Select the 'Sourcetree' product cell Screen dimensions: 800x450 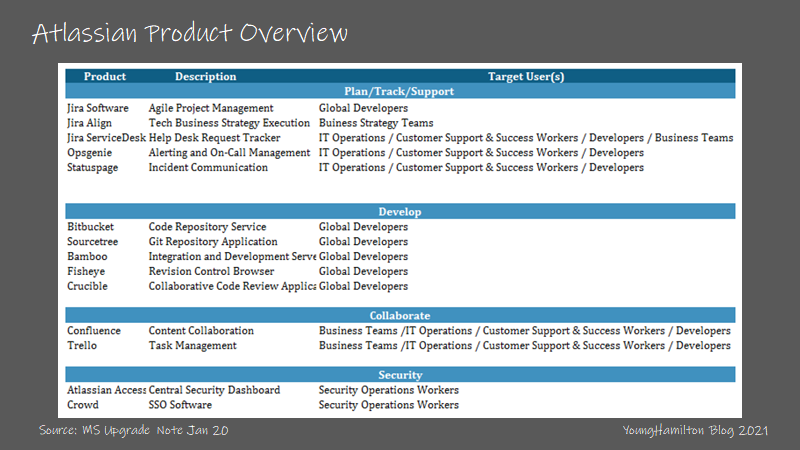point(92,241)
